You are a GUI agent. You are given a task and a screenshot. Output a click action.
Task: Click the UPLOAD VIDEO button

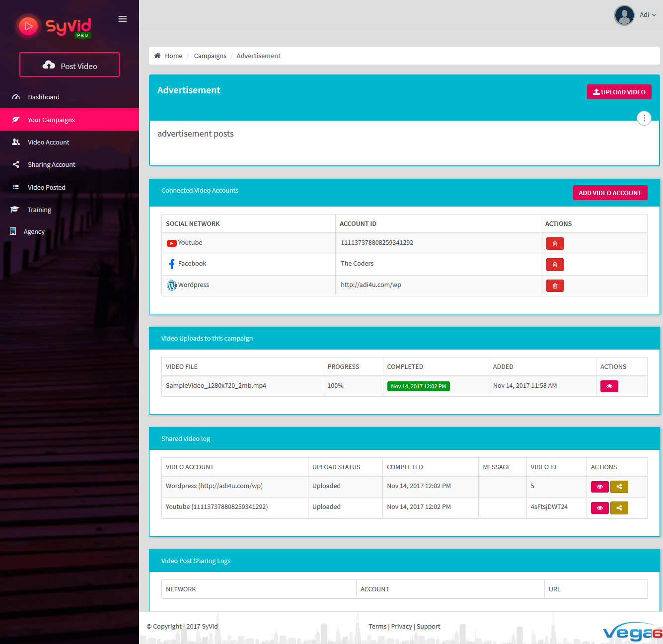pyautogui.click(x=619, y=92)
